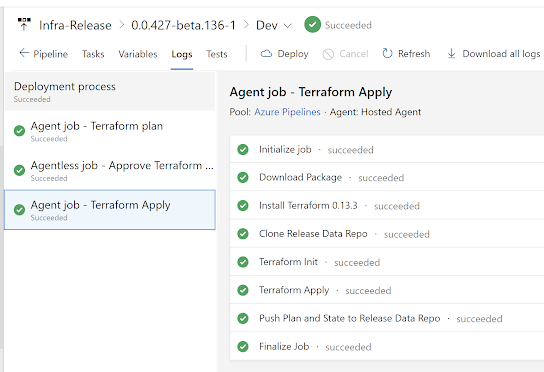The height and width of the screenshot is (372, 544).
Task: Click the Download Package success icon
Action: 243,177
